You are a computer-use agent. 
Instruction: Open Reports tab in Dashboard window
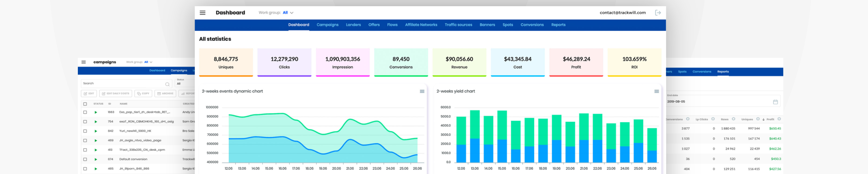[x=558, y=25]
